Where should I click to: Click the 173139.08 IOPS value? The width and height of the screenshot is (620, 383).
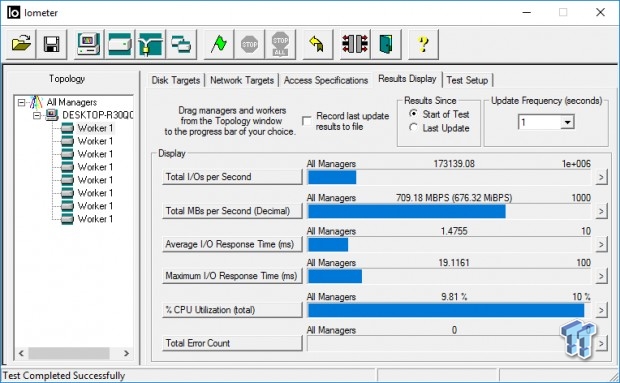454,164
